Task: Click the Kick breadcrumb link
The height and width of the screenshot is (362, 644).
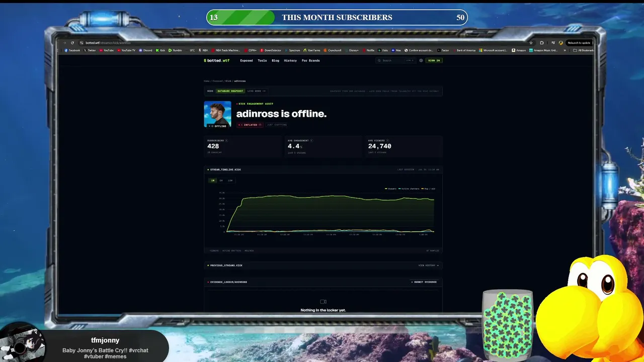Action: 228,81
